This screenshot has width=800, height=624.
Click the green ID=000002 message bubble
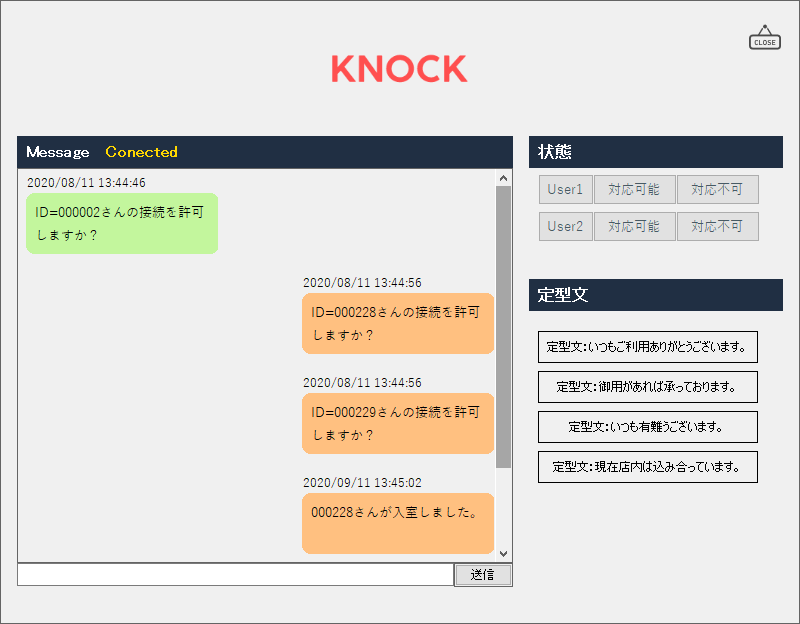click(122, 223)
